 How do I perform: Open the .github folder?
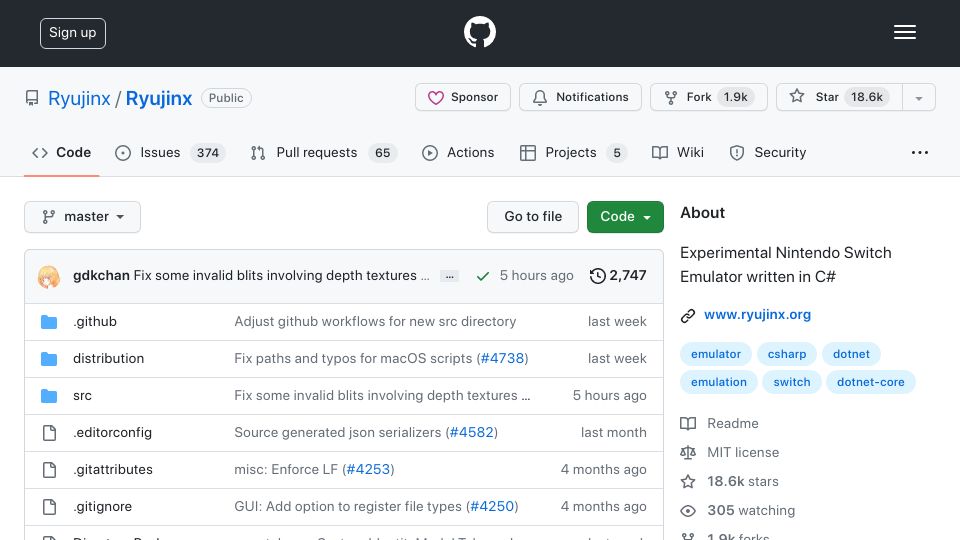[x=95, y=321]
